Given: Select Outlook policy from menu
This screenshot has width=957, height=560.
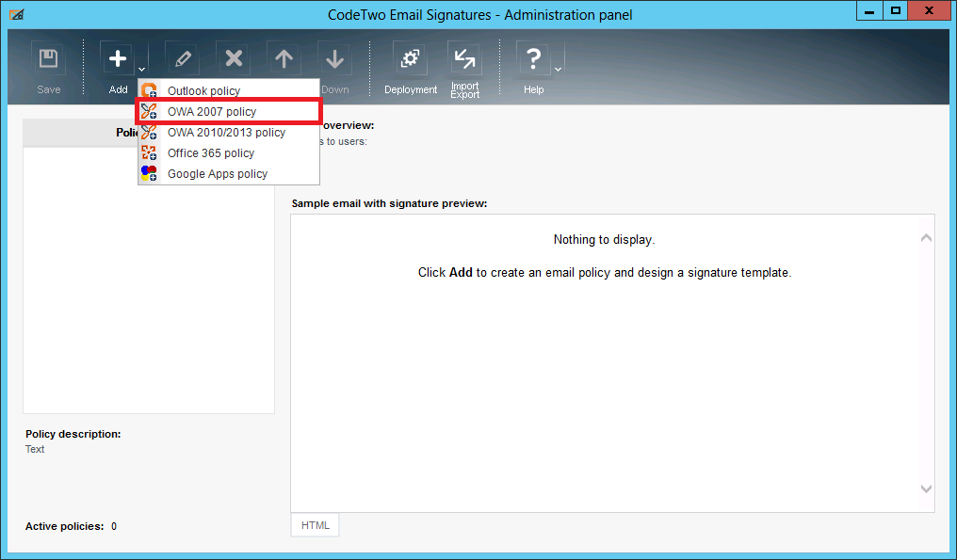Looking at the screenshot, I should [x=229, y=90].
